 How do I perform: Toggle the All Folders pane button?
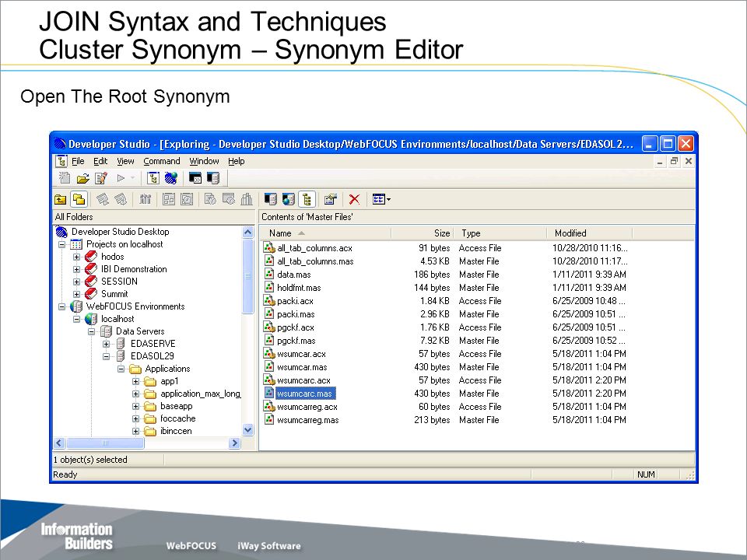tap(79, 200)
